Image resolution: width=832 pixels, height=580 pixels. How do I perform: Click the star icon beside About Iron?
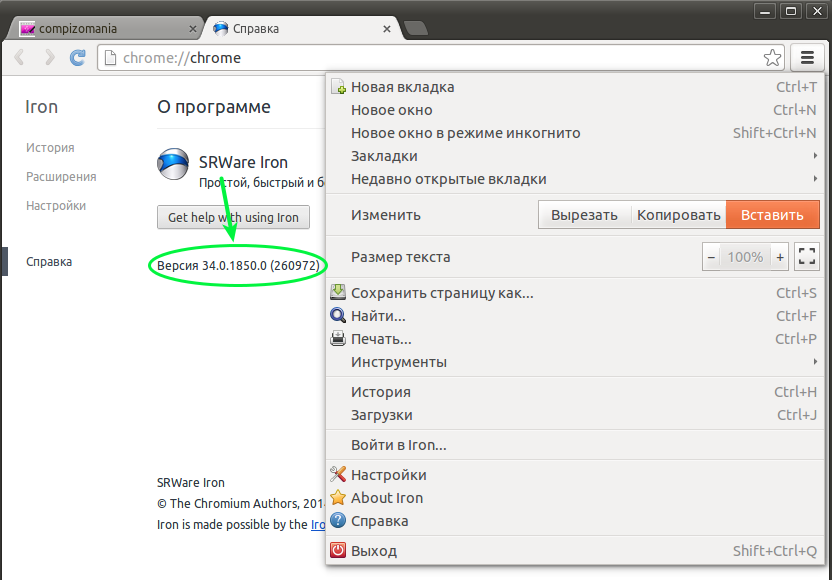point(338,497)
